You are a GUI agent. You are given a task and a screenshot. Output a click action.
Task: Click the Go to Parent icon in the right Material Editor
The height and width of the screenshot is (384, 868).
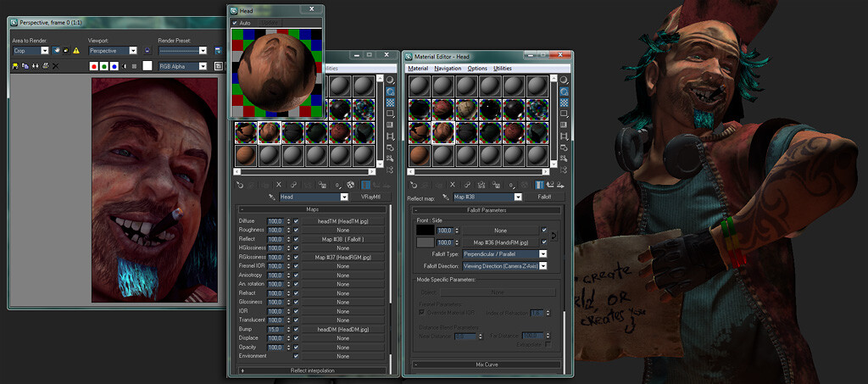click(550, 185)
